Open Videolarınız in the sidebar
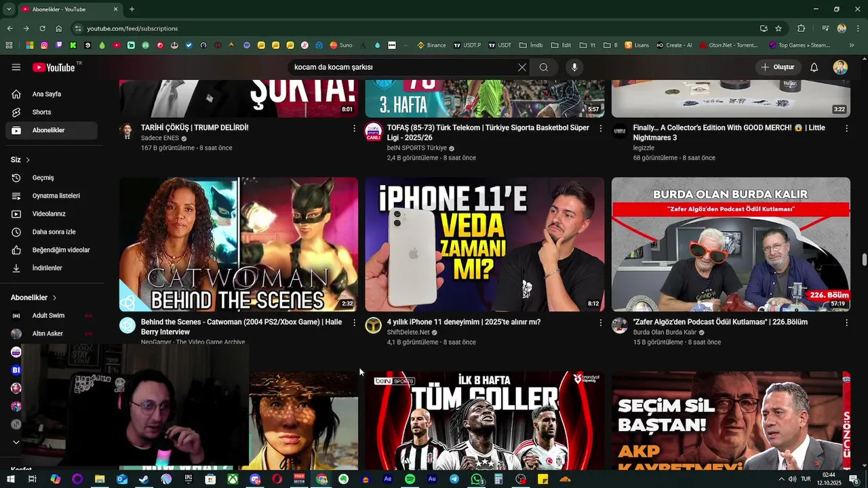 point(52,213)
